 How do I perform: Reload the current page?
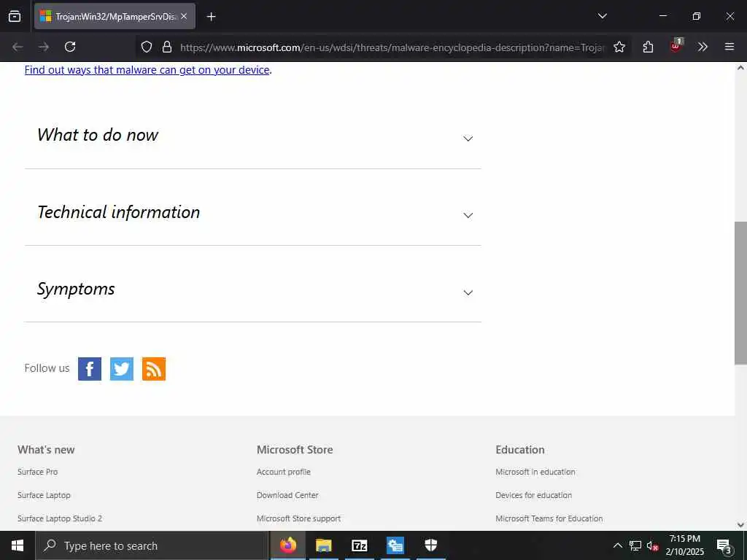(70, 47)
